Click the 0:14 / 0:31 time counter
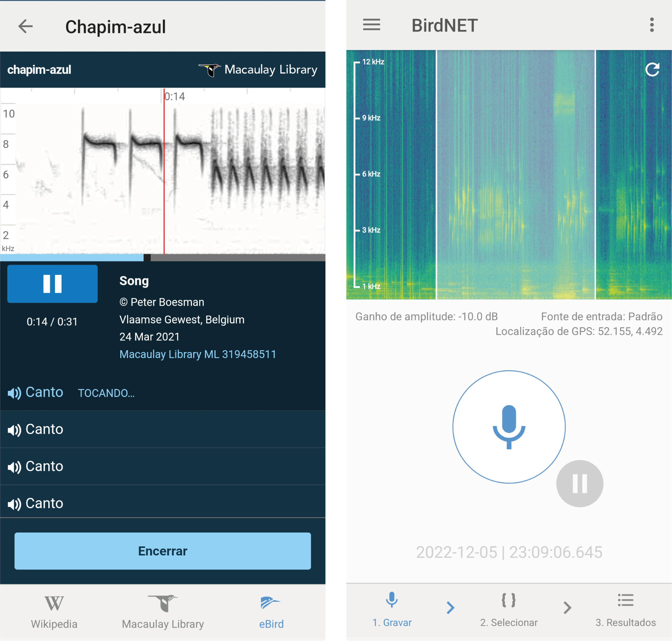 point(52,322)
